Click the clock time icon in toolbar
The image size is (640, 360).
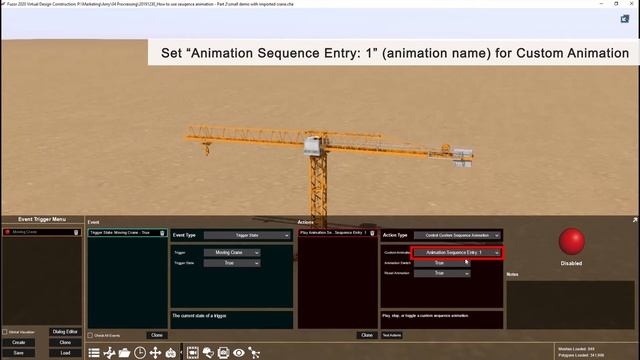pyautogui.click(x=140, y=353)
